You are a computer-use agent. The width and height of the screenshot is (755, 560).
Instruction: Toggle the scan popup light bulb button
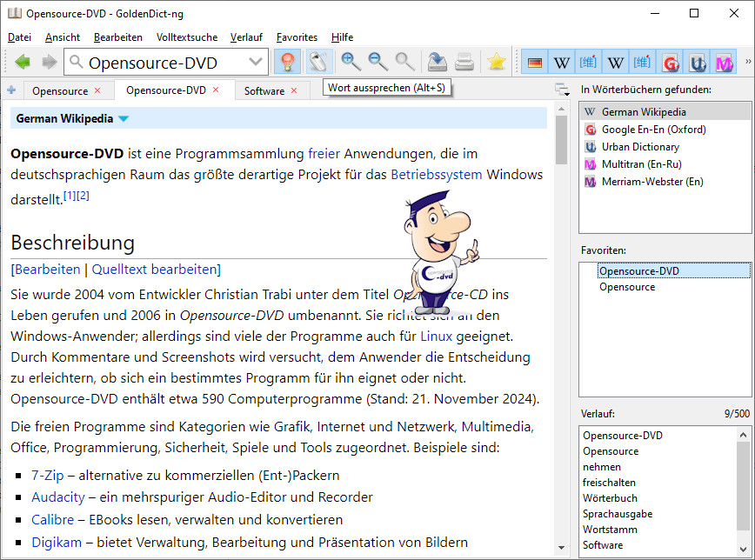pos(287,62)
